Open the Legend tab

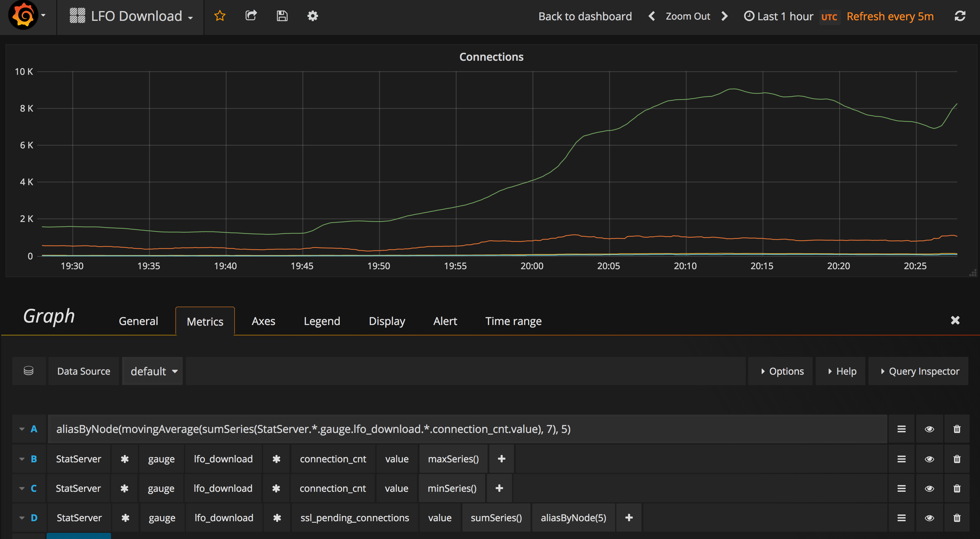tap(322, 321)
